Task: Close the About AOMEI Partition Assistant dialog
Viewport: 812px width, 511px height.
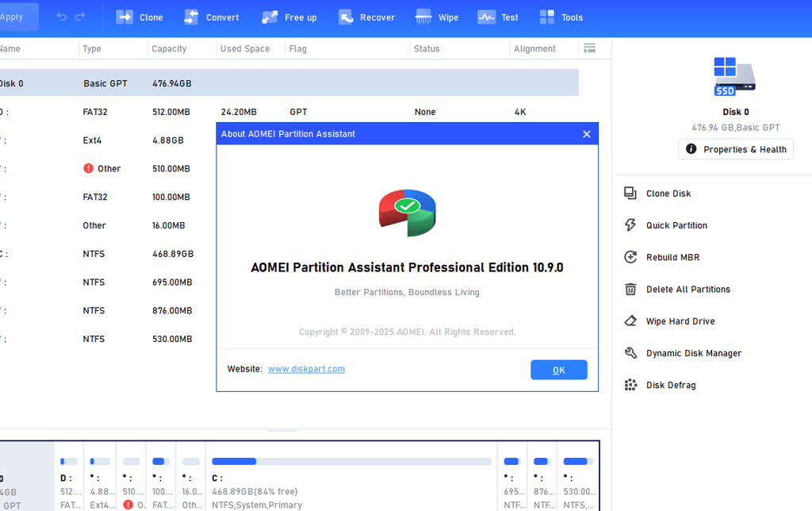Action: pyautogui.click(x=586, y=134)
